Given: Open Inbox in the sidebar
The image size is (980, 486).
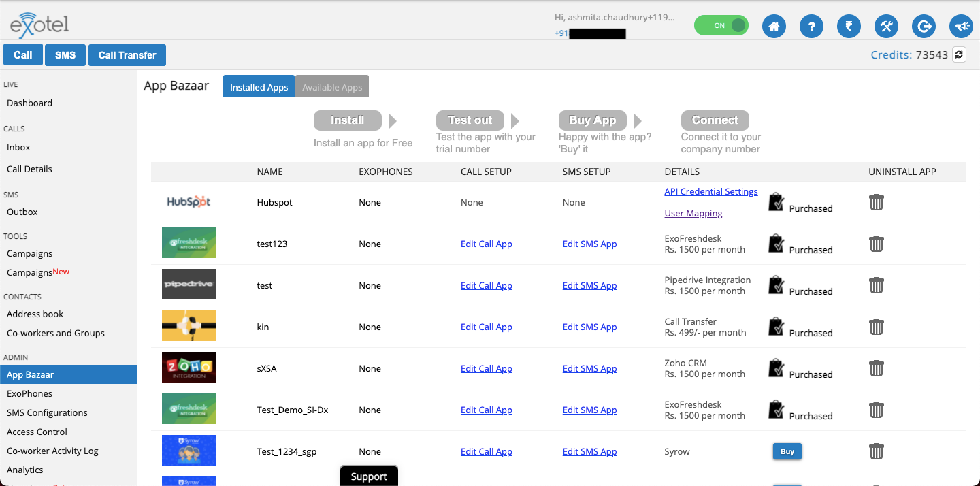Looking at the screenshot, I should 18,147.
